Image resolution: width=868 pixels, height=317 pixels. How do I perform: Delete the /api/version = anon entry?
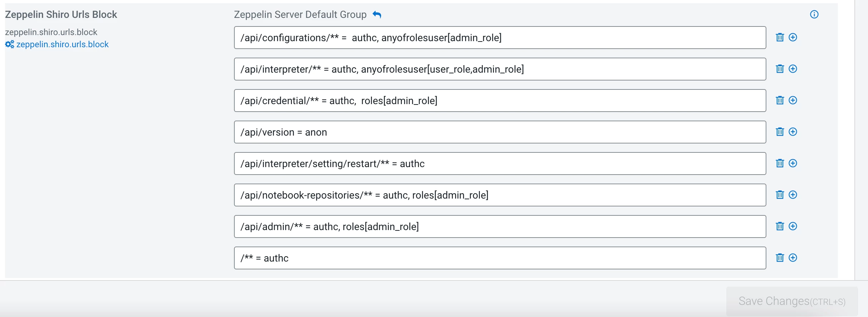click(x=780, y=132)
